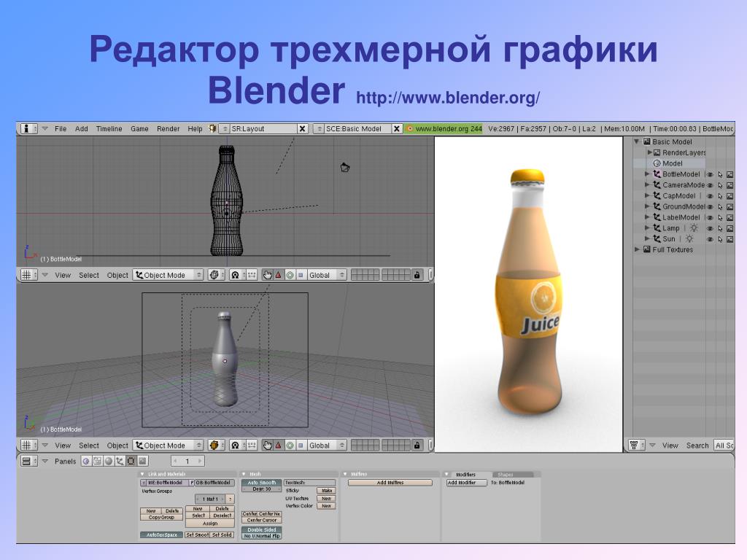
Task: Click the Center Cursor button
Action: 262,521
